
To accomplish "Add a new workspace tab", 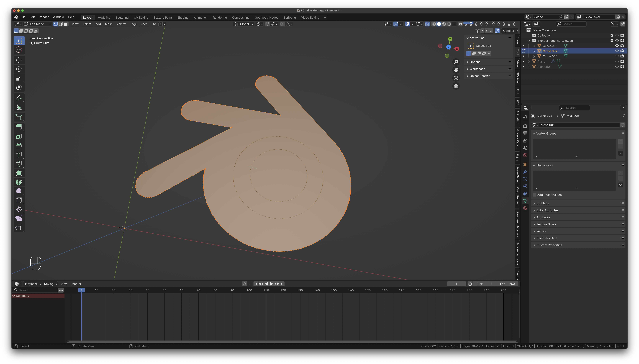I will [325, 17].
